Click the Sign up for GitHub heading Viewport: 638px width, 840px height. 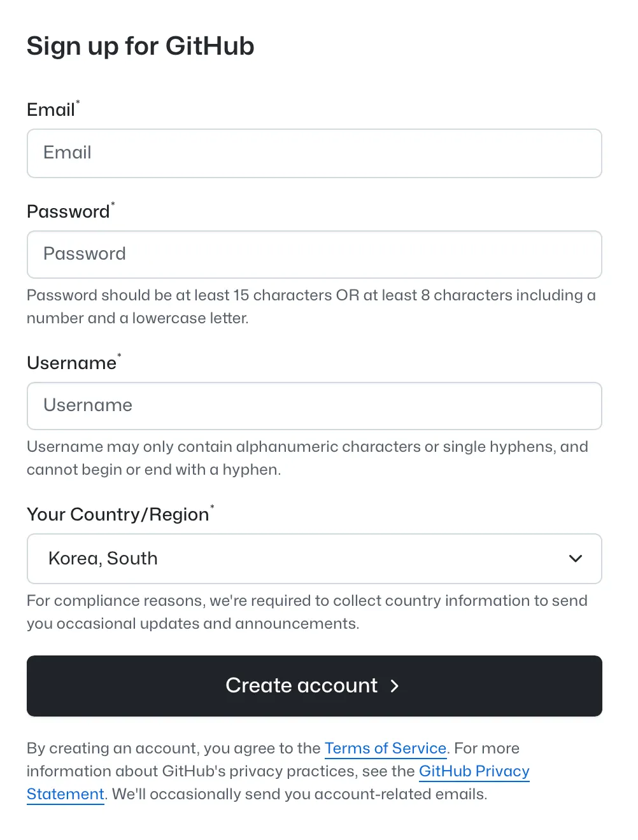(141, 46)
